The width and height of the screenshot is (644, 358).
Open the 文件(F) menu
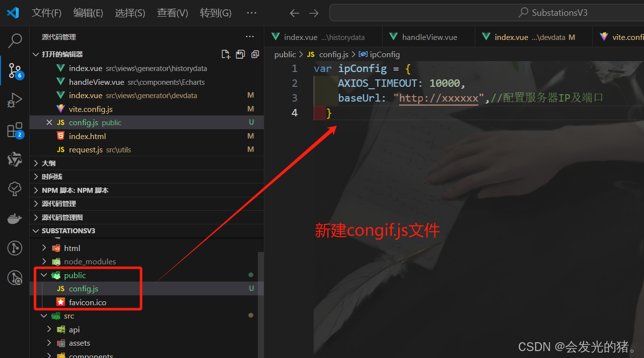[x=47, y=13]
